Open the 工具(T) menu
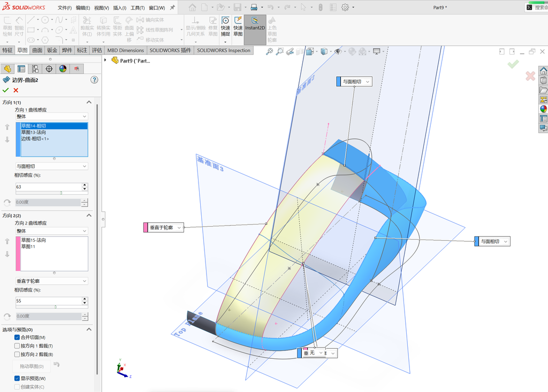Viewport: 548px width, 392px height. (x=138, y=7)
